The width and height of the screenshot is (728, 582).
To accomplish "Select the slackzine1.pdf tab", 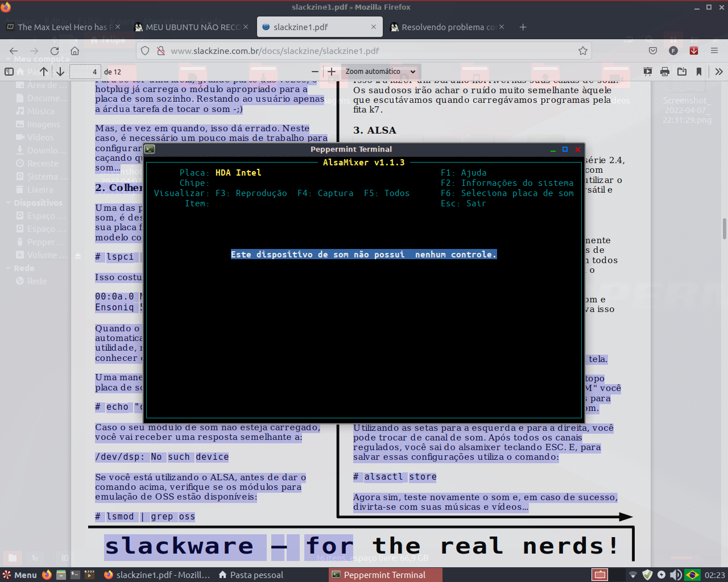I will [319, 27].
